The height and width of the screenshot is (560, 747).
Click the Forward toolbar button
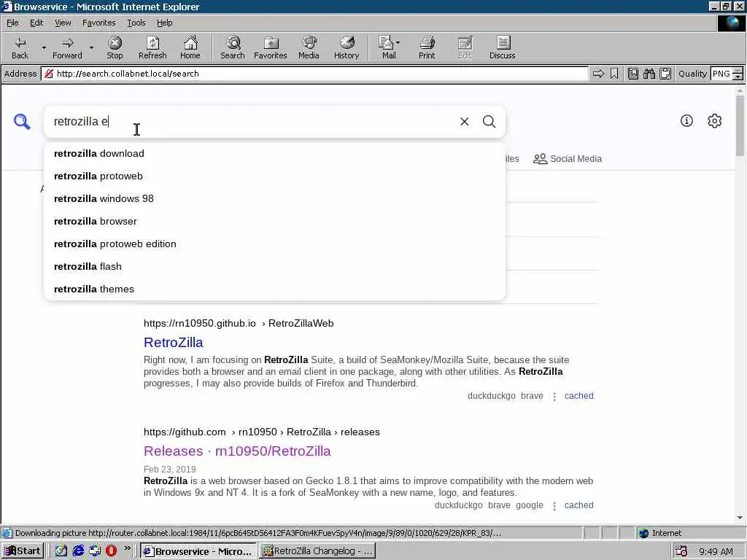point(67,47)
